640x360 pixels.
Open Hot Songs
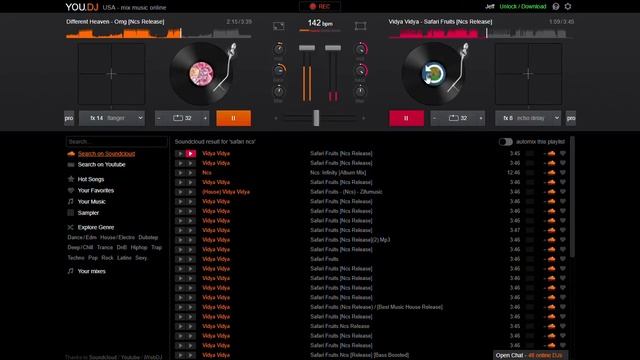point(91,179)
